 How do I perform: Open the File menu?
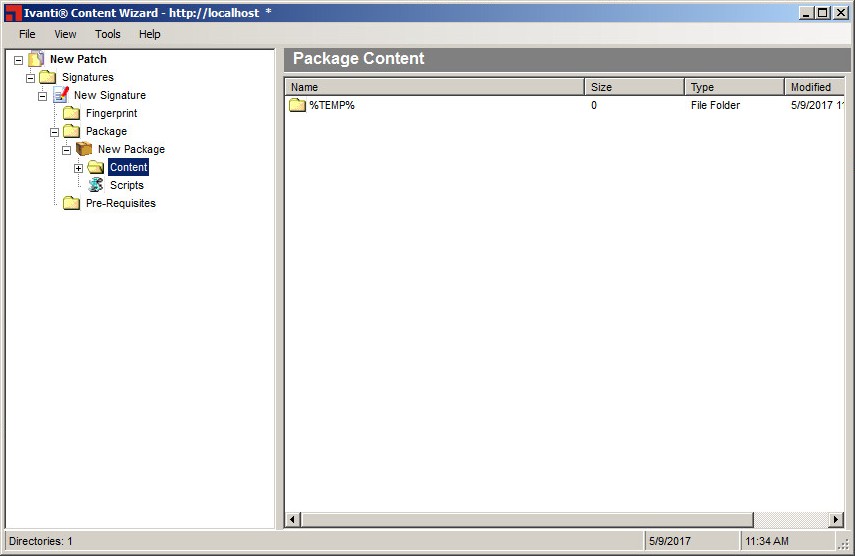[x=27, y=34]
